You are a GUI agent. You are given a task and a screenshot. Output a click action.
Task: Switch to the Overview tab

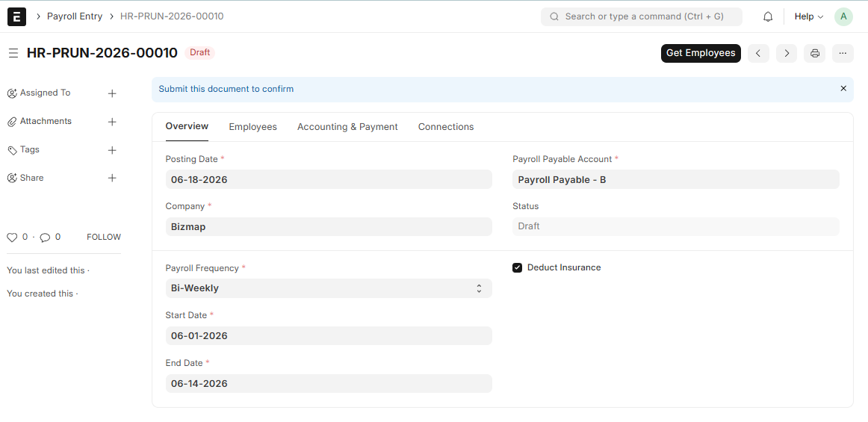(x=187, y=126)
